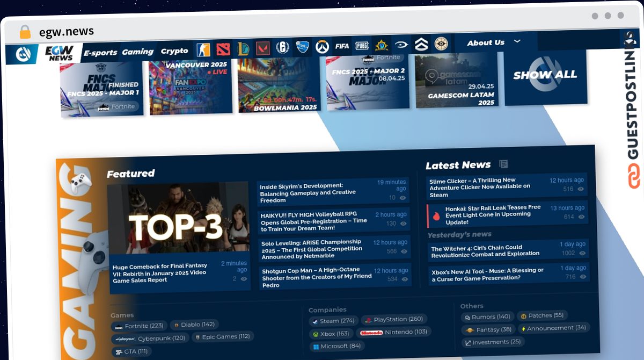Open the Rainbow Six Siege icon
Image resolution: width=644 pixels, height=360 pixels.
pos(283,48)
